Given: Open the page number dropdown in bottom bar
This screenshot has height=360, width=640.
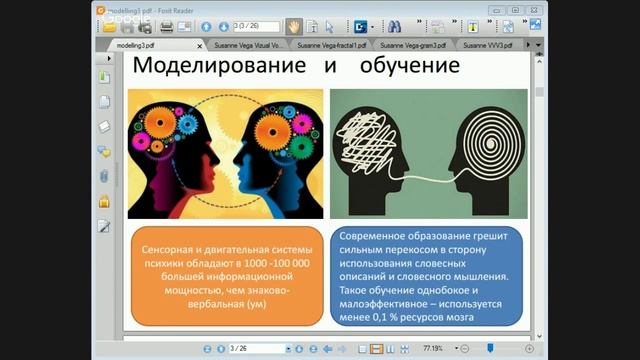Looking at the screenshot, I should coord(288,349).
